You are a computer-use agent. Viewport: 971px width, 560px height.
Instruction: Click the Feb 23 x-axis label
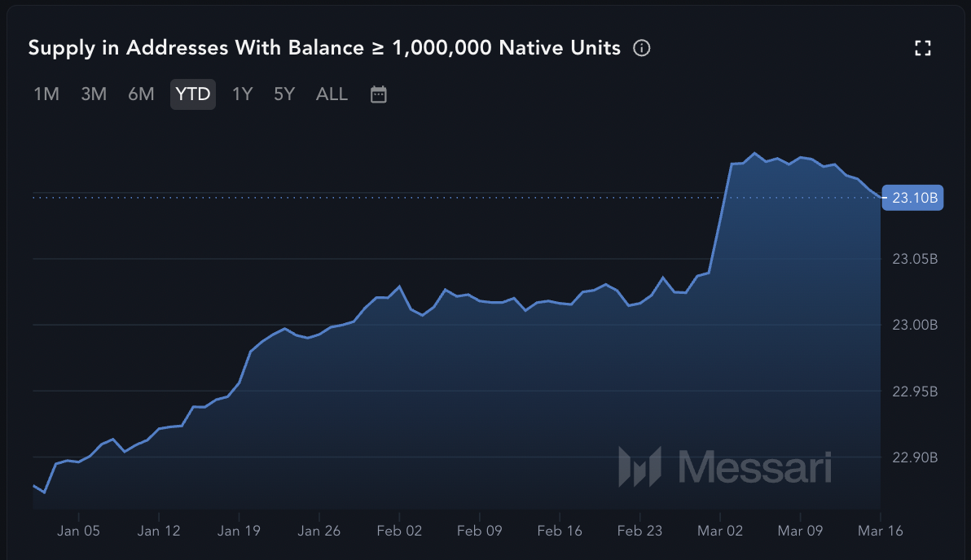click(x=639, y=531)
